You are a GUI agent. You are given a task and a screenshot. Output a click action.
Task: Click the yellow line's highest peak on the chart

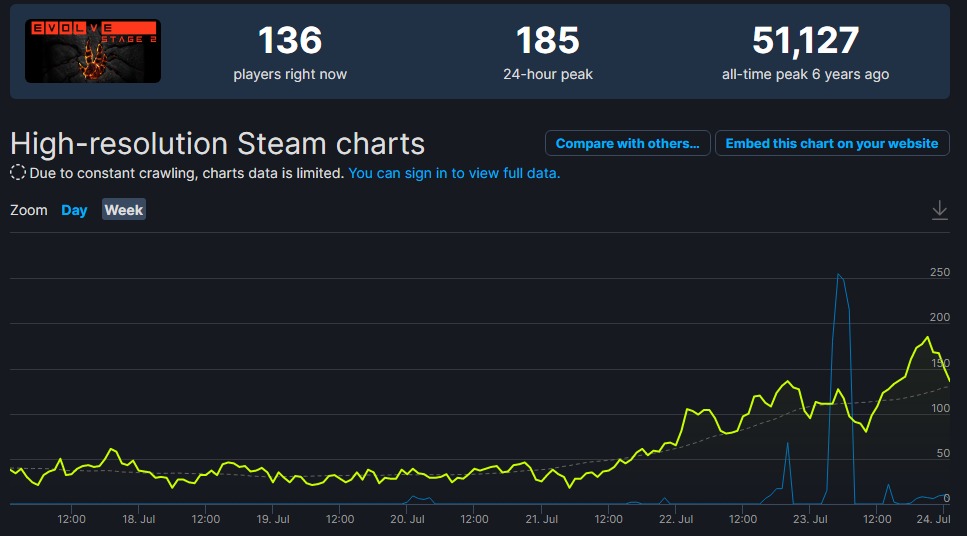coord(929,338)
